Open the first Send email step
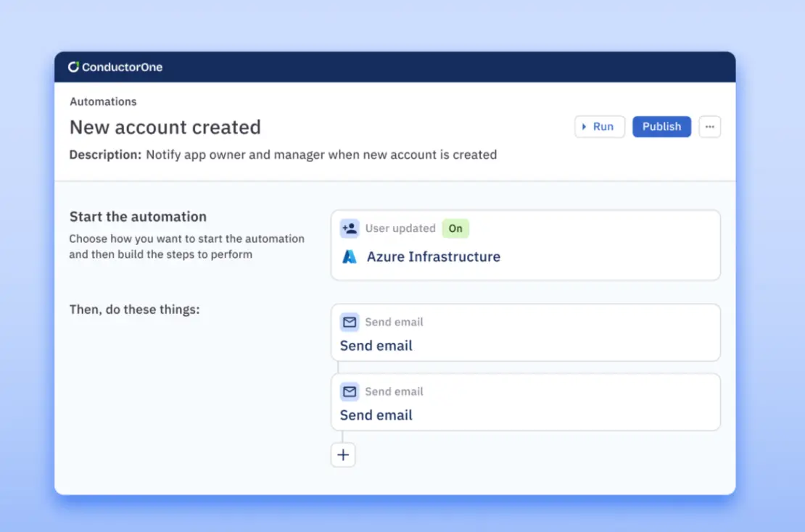Screen dimensions: 805x532 376,346
